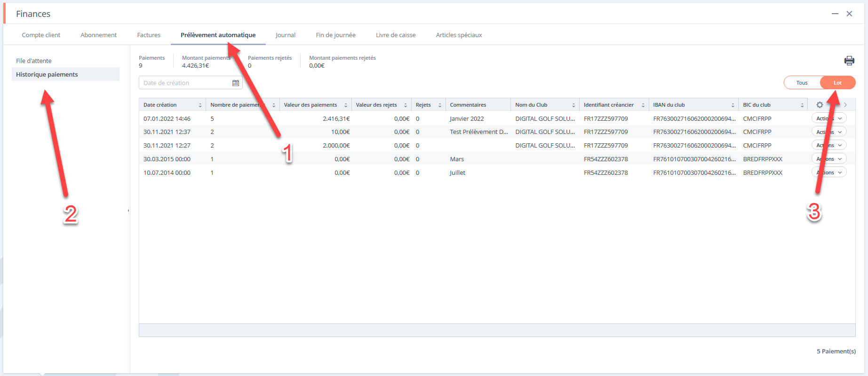Click CMCIFRPP in the Janvier 2022 row

coord(757,118)
